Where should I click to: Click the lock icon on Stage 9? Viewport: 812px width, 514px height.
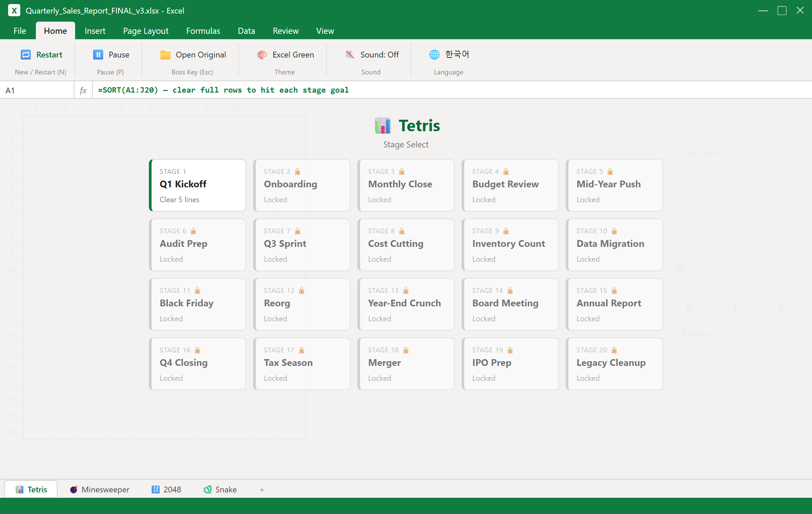506,231
